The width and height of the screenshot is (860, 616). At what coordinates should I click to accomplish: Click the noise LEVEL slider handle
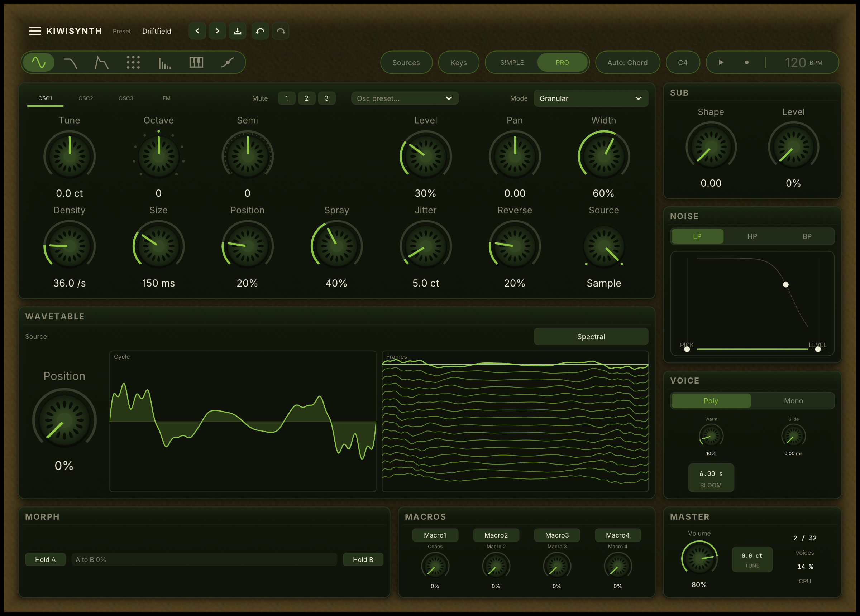point(818,350)
